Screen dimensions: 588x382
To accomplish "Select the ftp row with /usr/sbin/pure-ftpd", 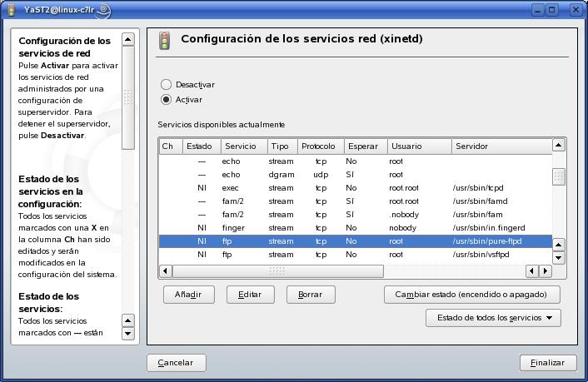I will coord(356,241).
